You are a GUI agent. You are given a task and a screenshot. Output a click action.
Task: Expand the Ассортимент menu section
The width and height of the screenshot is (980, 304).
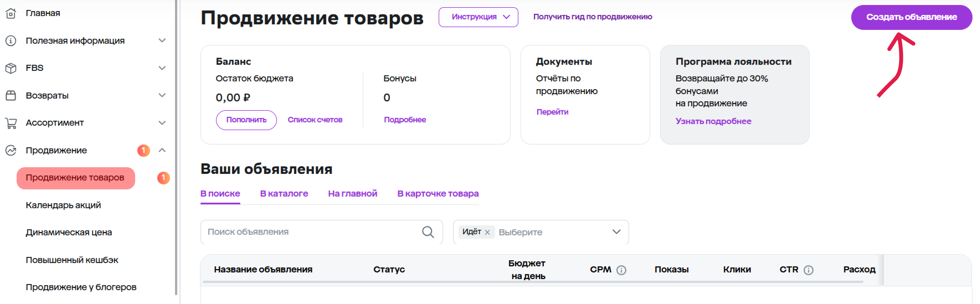point(162,123)
